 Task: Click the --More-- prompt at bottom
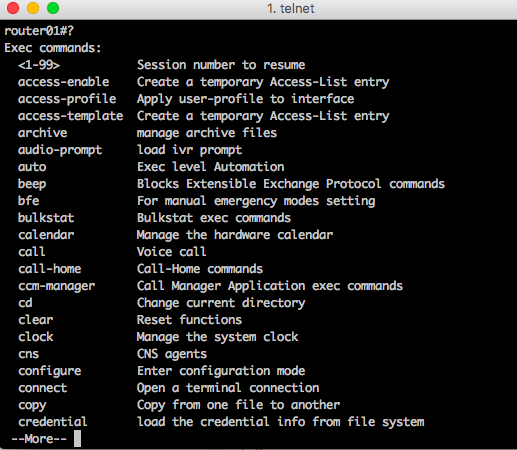39,439
